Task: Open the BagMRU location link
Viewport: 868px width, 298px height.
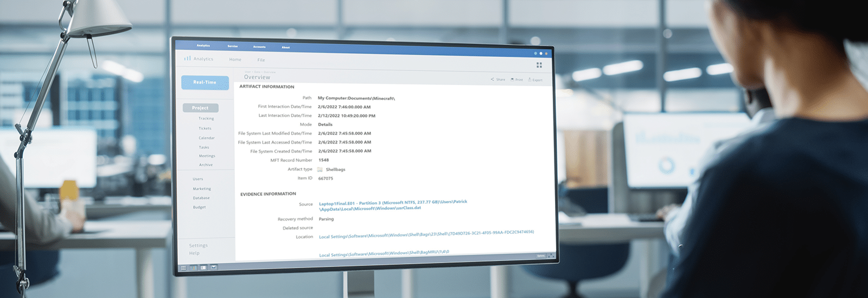Action: coord(384,253)
